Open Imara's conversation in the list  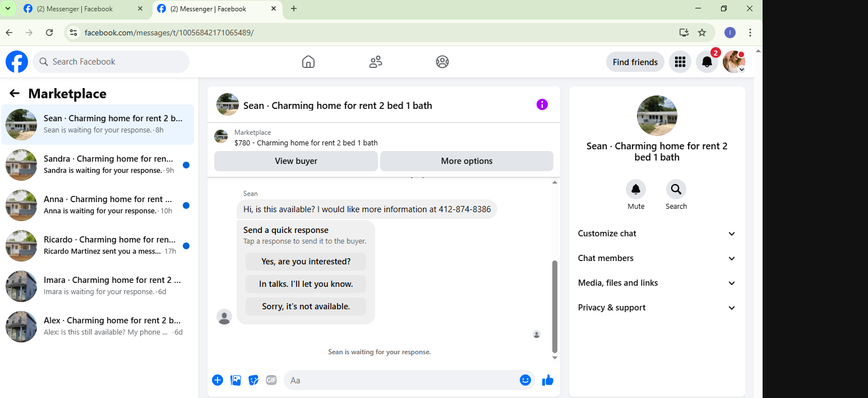[x=98, y=286]
